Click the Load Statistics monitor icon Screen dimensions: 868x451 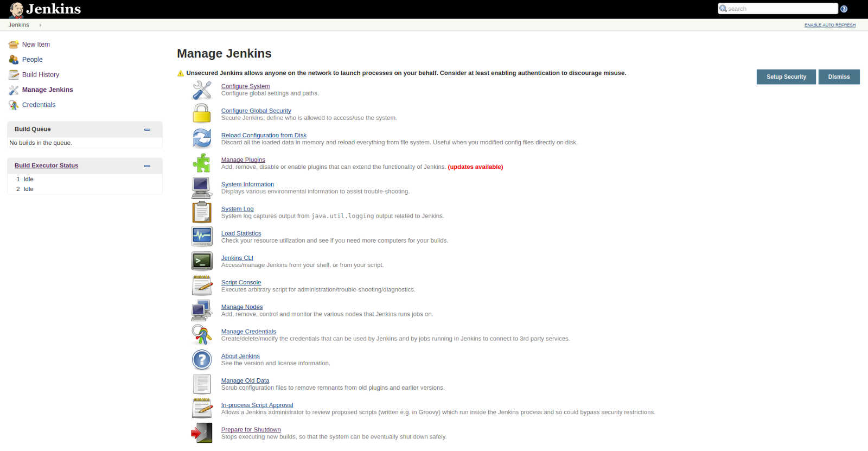tap(202, 237)
